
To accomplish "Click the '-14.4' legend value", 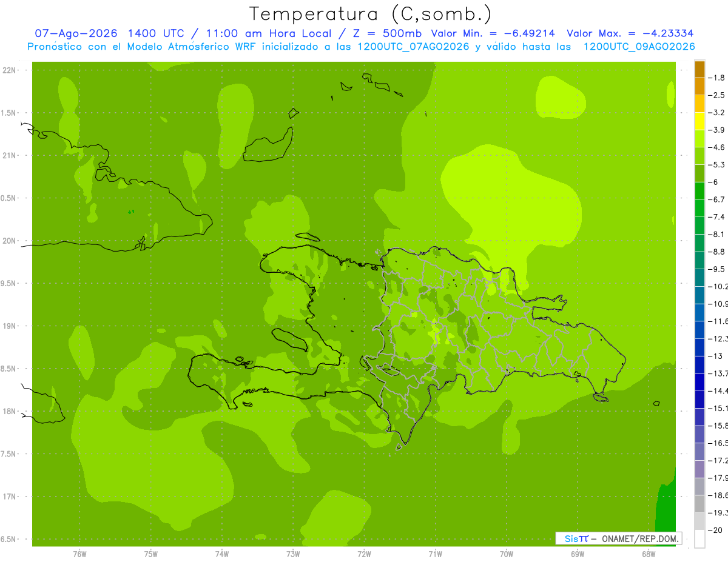I will click(x=718, y=391).
